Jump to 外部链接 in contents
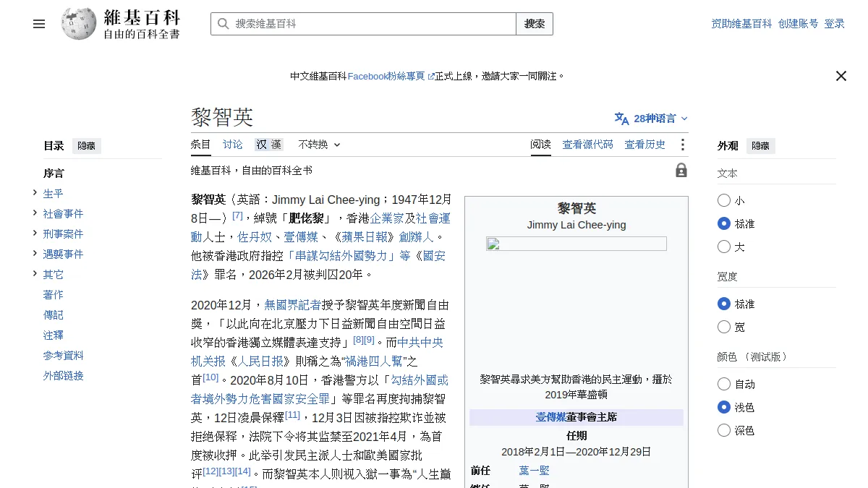 point(64,376)
